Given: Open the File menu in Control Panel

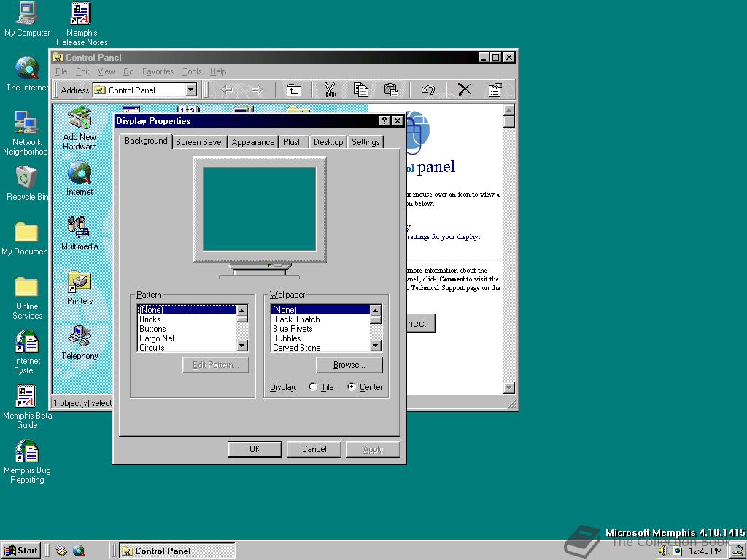Looking at the screenshot, I should pos(61,71).
